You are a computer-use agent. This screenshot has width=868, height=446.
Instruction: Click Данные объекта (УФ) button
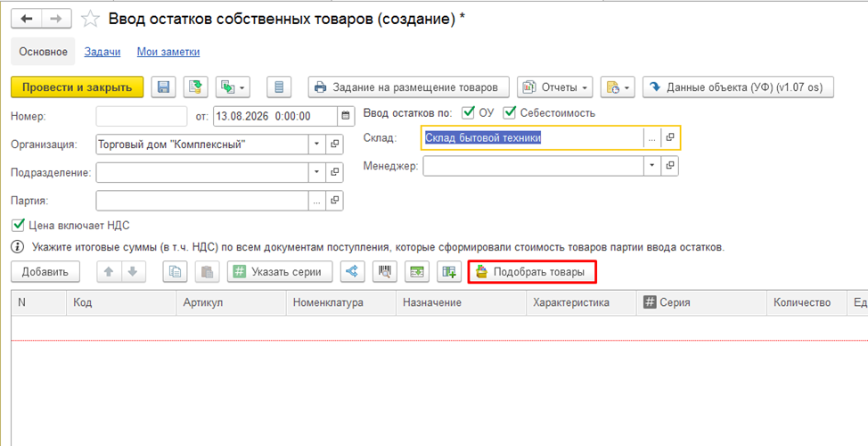point(738,87)
